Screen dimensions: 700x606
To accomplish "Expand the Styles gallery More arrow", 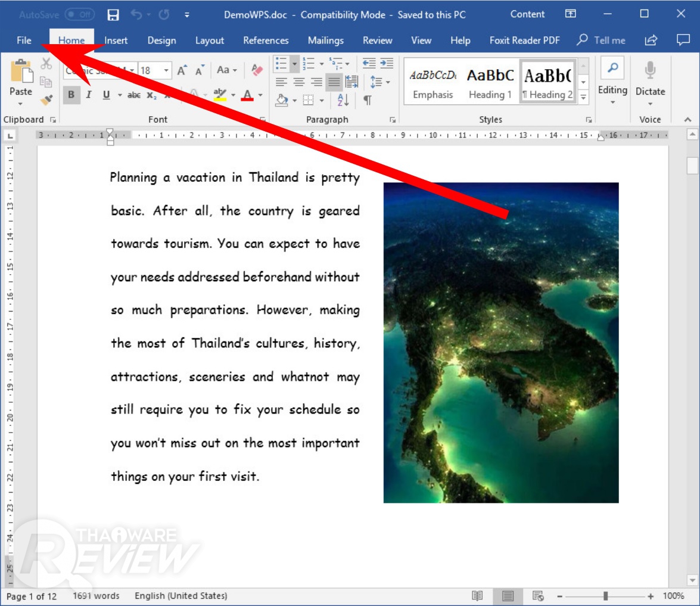I will [584, 96].
